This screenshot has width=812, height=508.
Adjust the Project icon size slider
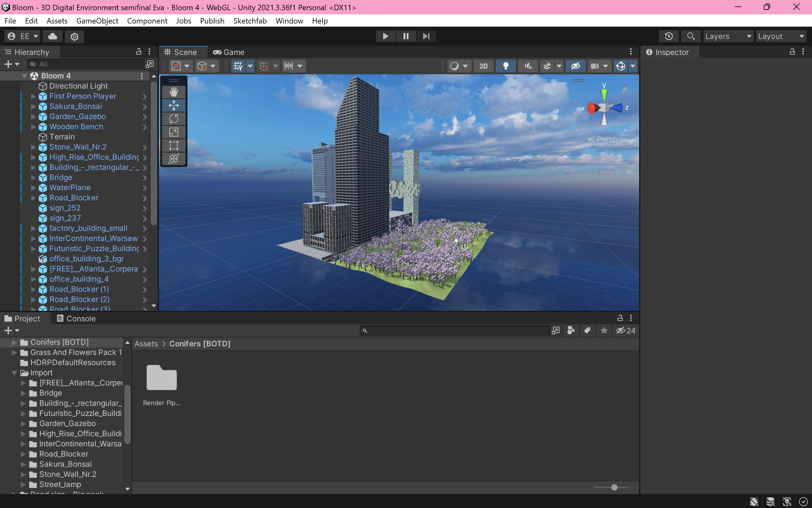coord(614,487)
